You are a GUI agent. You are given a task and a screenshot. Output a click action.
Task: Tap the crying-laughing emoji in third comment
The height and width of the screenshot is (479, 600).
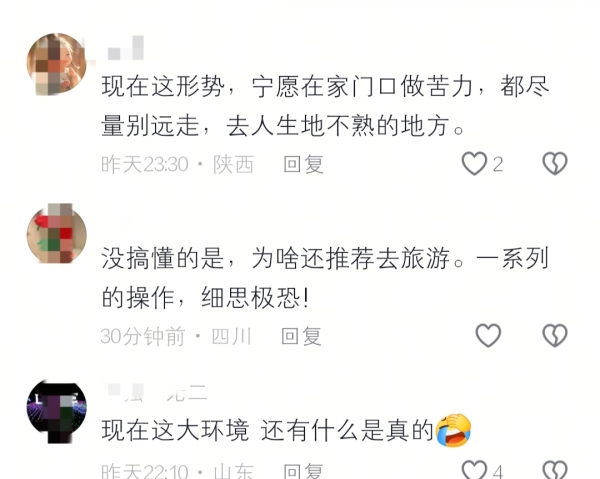453,430
